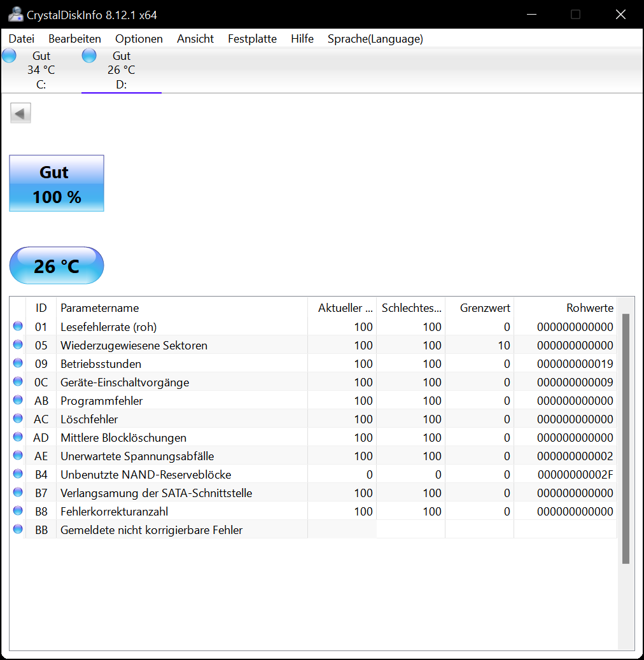644x660 pixels.
Task: Click the previous disk arrow button
Action: pyautogui.click(x=20, y=113)
